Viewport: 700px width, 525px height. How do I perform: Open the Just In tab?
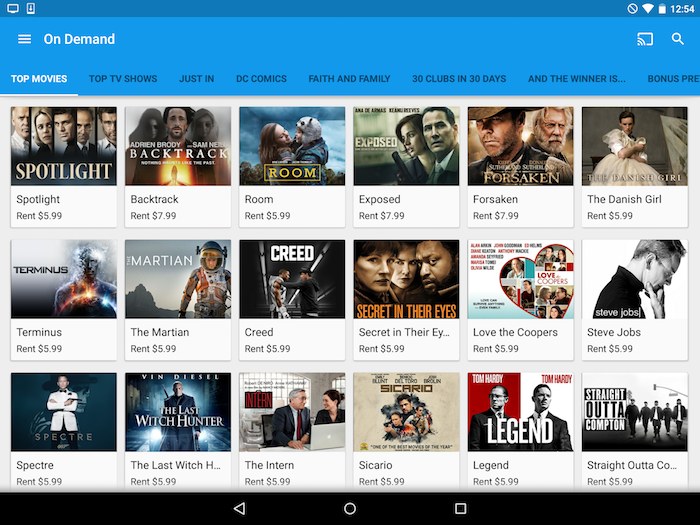[x=196, y=79]
